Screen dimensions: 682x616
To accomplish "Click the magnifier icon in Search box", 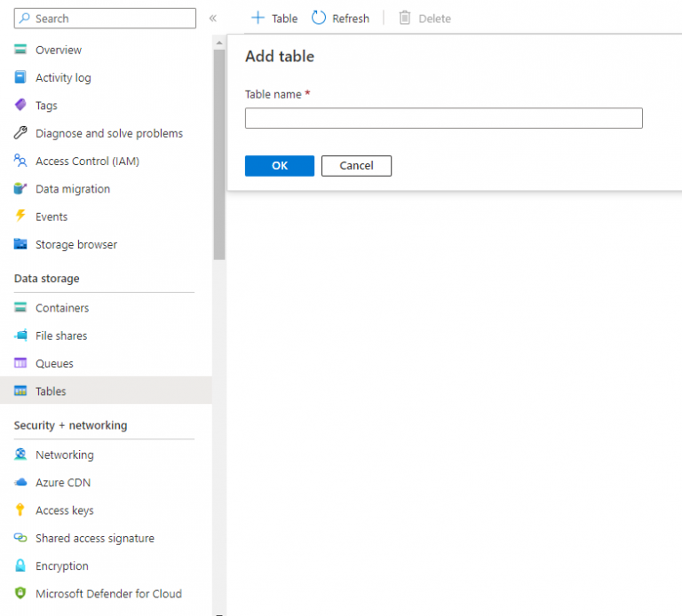I will (25, 19).
